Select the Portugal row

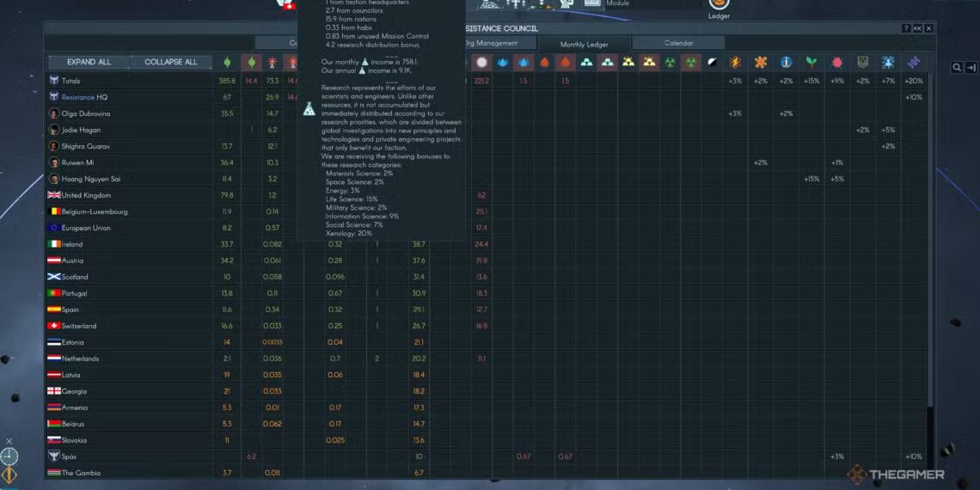coord(487,293)
